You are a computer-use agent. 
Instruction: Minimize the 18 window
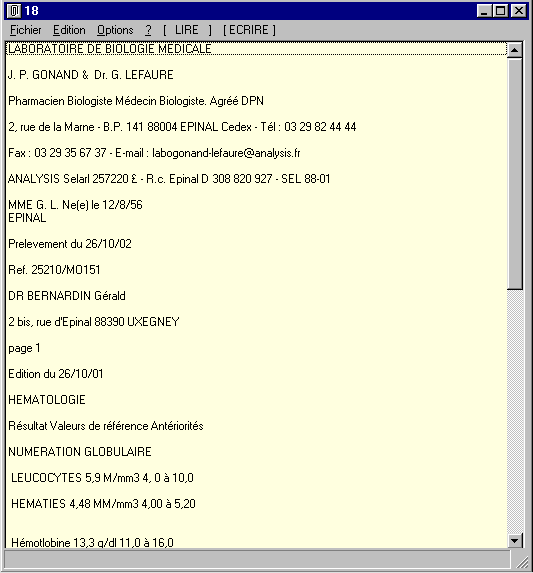(484, 11)
